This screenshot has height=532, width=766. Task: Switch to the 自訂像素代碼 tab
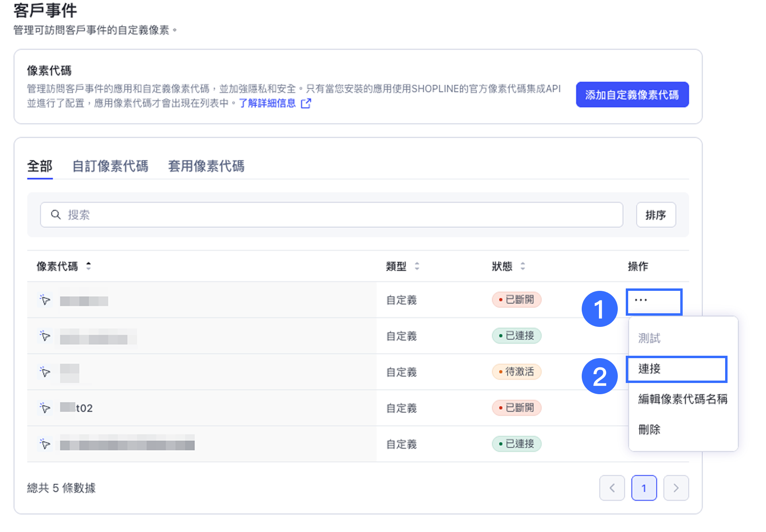click(x=110, y=166)
